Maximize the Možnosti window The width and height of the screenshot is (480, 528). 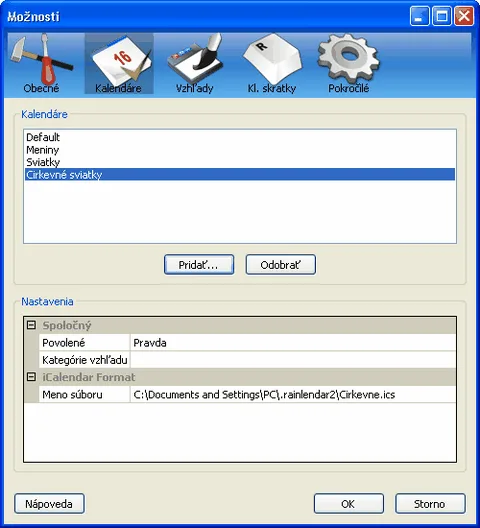pos(442,16)
